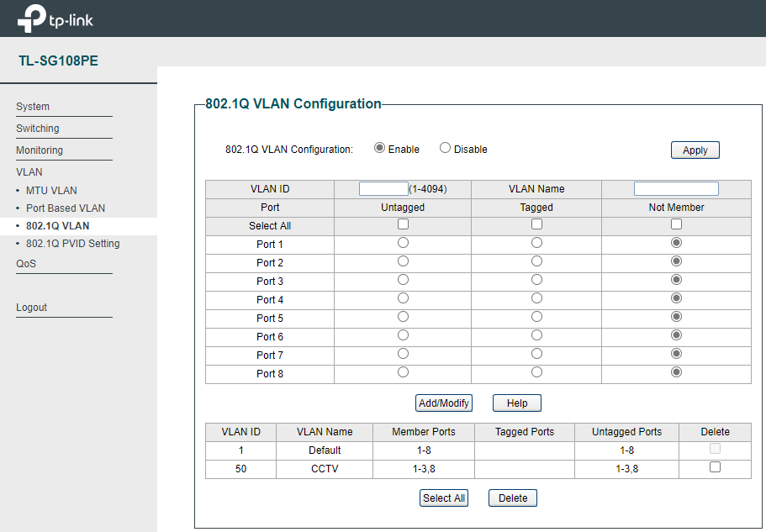Set Port 2 to Not Member
The height and width of the screenshot is (532, 766).
(x=677, y=261)
